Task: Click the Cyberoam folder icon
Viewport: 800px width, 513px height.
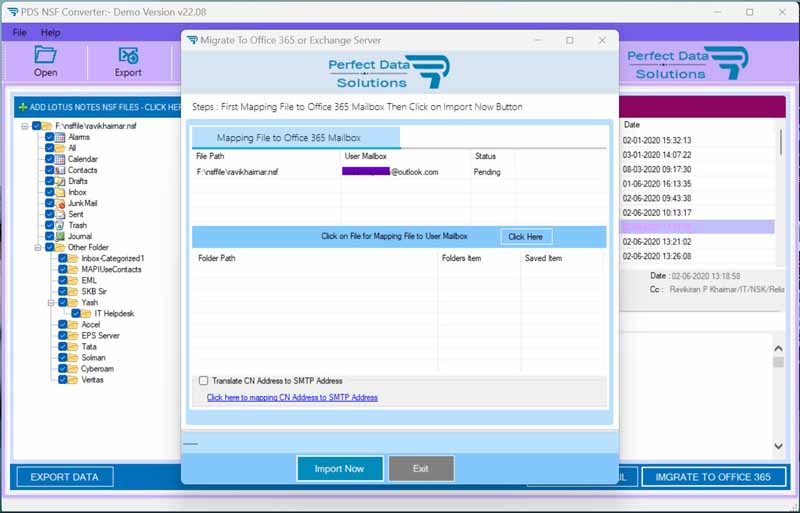Action: tap(73, 369)
